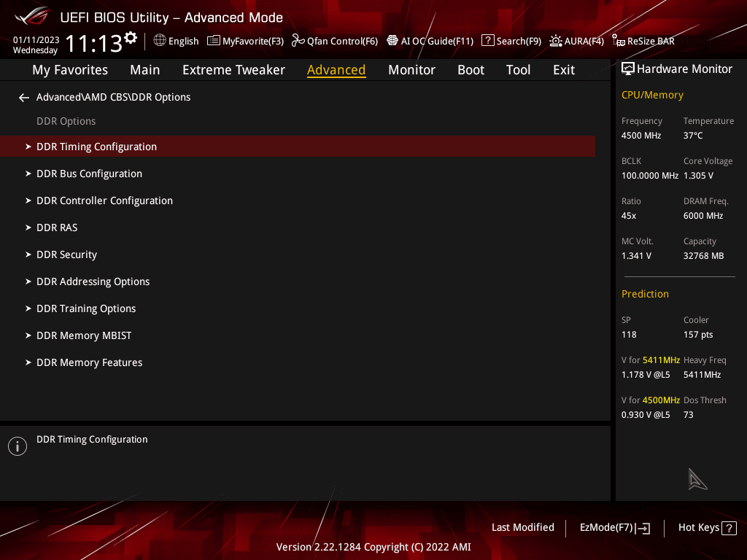Go back using the left arrow icon
Image resolution: width=747 pixels, height=560 pixels.
coord(24,98)
